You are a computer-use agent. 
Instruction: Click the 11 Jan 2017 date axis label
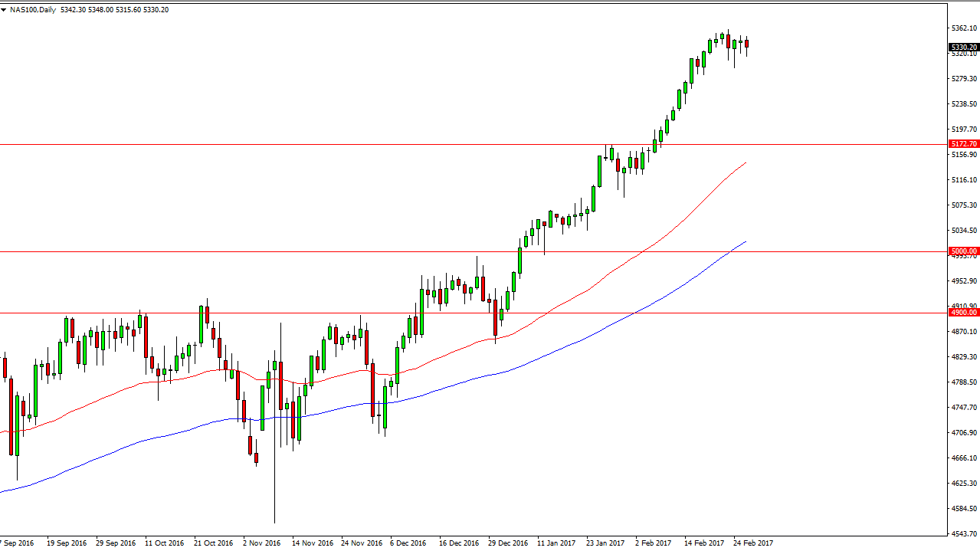pos(558,543)
